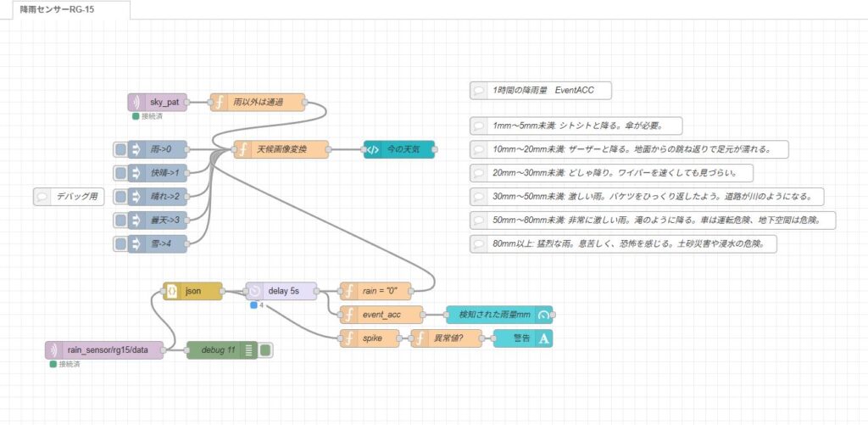Click the text 'A' icon on 警告 node
The width and height of the screenshot is (868, 425).
pyautogui.click(x=543, y=338)
